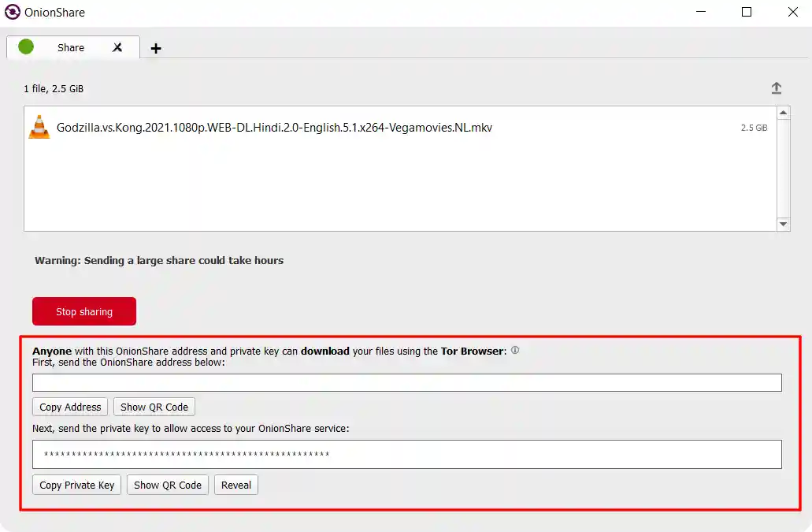Image resolution: width=812 pixels, height=532 pixels.
Task: Click the scrollbar down arrow in file list
Action: 784,224
